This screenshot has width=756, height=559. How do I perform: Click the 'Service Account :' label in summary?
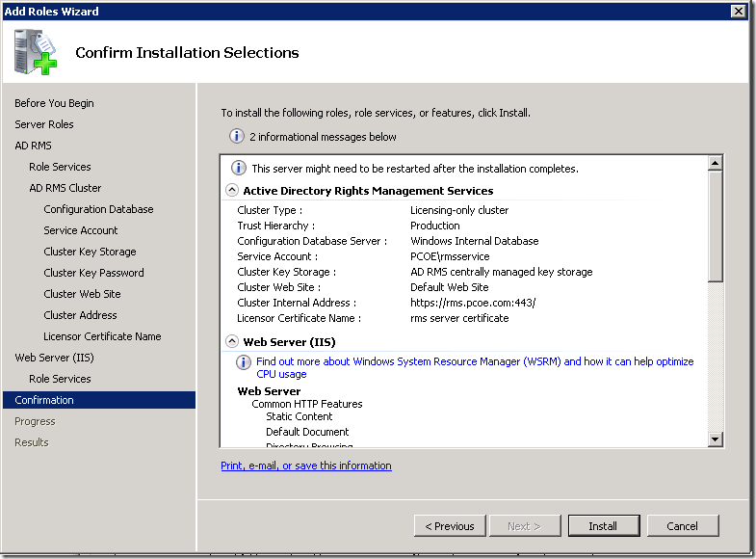277,256
